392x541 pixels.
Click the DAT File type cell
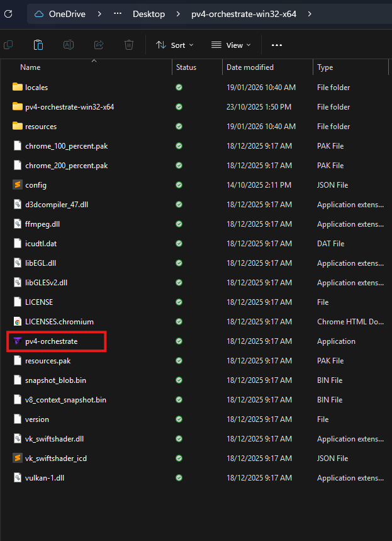tap(330, 244)
